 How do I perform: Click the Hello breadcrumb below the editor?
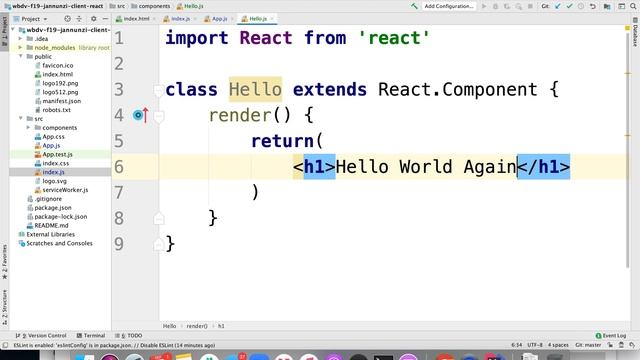pyautogui.click(x=169, y=326)
